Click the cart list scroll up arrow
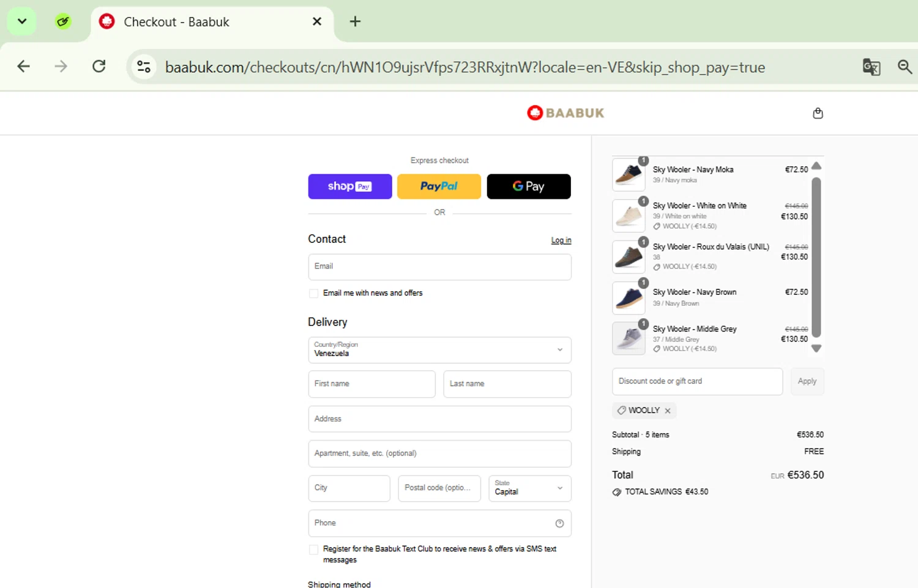This screenshot has width=918, height=588. point(816,166)
